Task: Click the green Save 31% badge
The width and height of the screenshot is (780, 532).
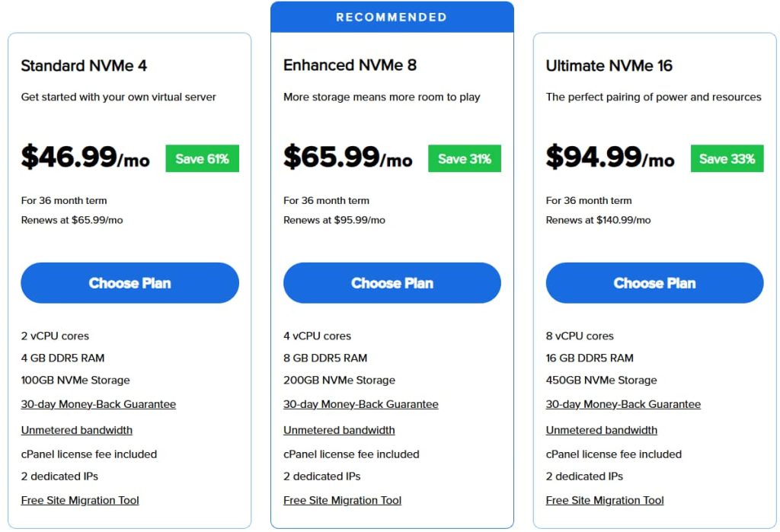Action: tap(464, 158)
